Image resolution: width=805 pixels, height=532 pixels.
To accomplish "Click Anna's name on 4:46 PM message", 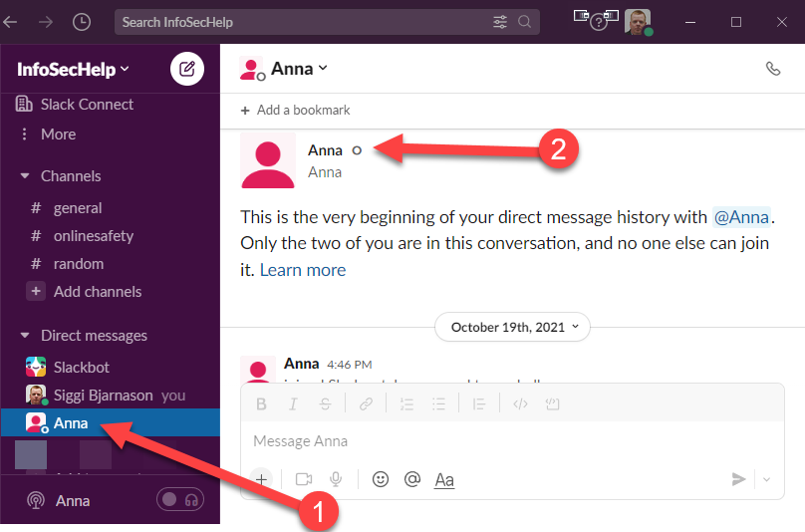I will pos(301,364).
